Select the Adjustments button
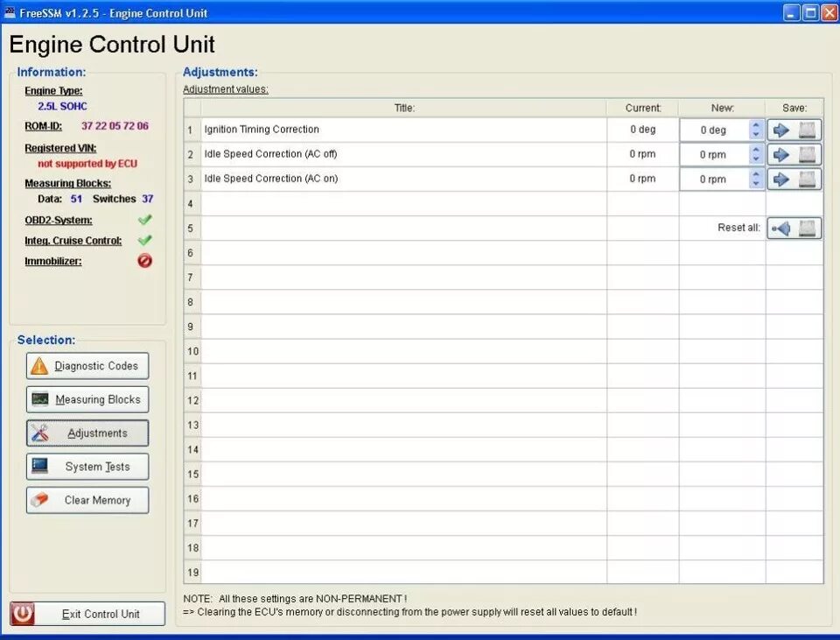This screenshot has height=640, width=840. [x=87, y=433]
